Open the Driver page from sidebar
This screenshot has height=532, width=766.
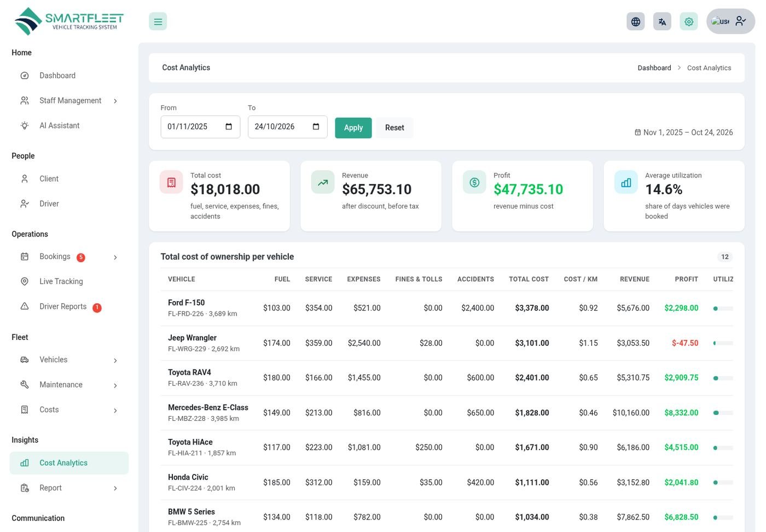coord(69,204)
